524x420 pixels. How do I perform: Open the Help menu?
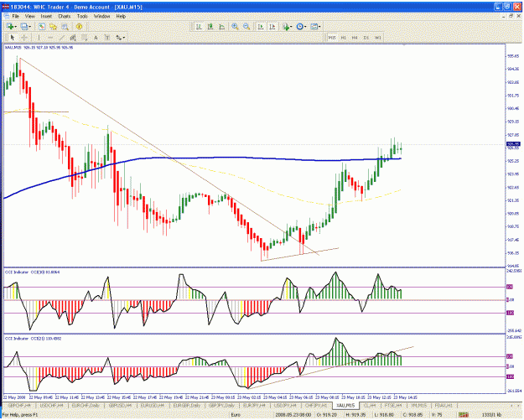(x=121, y=16)
